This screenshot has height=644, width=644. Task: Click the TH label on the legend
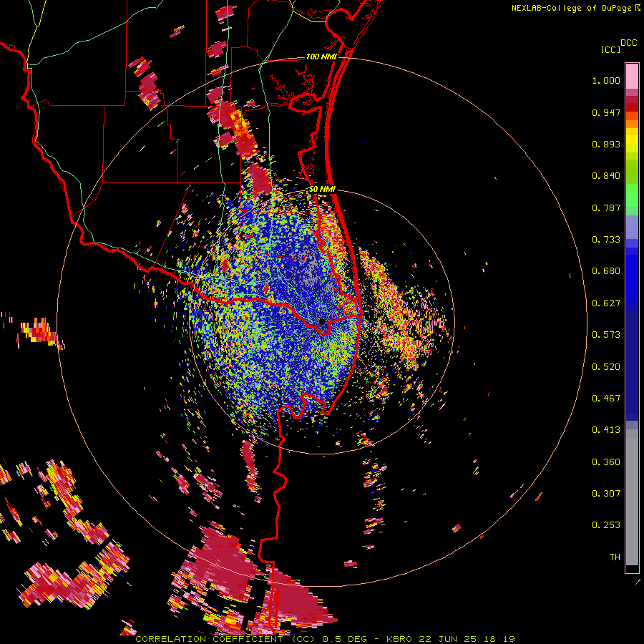(615, 557)
